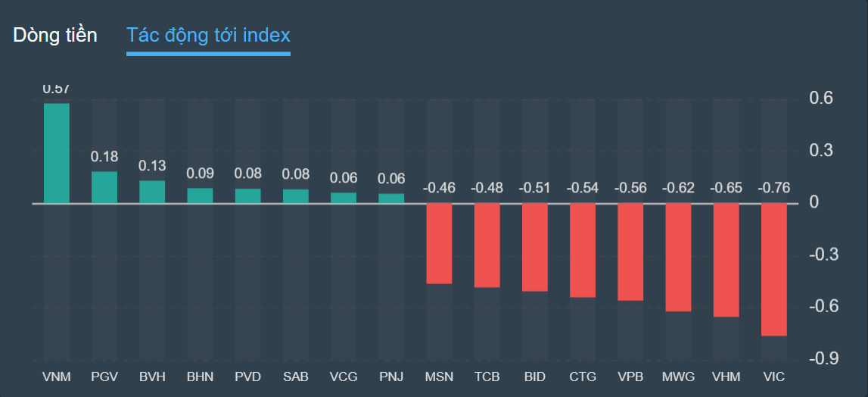
Task: Click the red MSN bar
Action: 439,243
